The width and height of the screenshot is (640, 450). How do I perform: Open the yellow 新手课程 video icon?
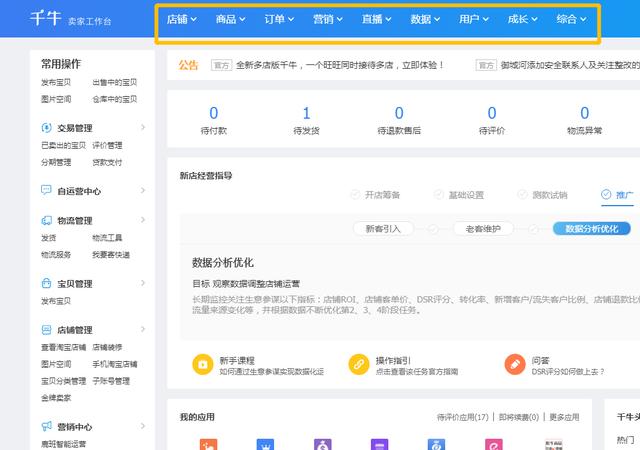tap(202, 364)
